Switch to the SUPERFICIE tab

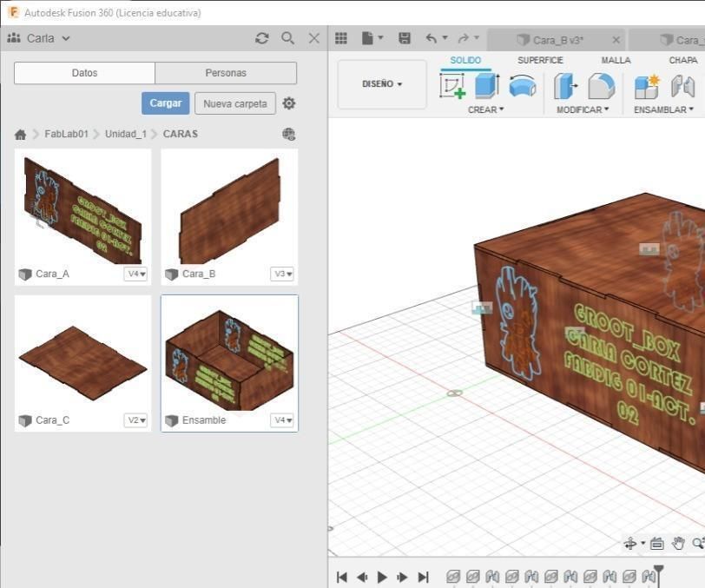[x=539, y=60]
